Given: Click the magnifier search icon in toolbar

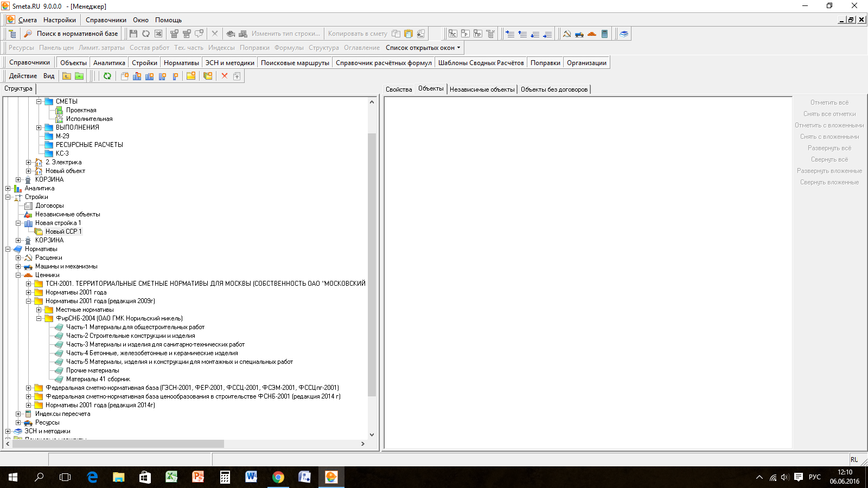Looking at the screenshot, I should pyautogui.click(x=28, y=34).
